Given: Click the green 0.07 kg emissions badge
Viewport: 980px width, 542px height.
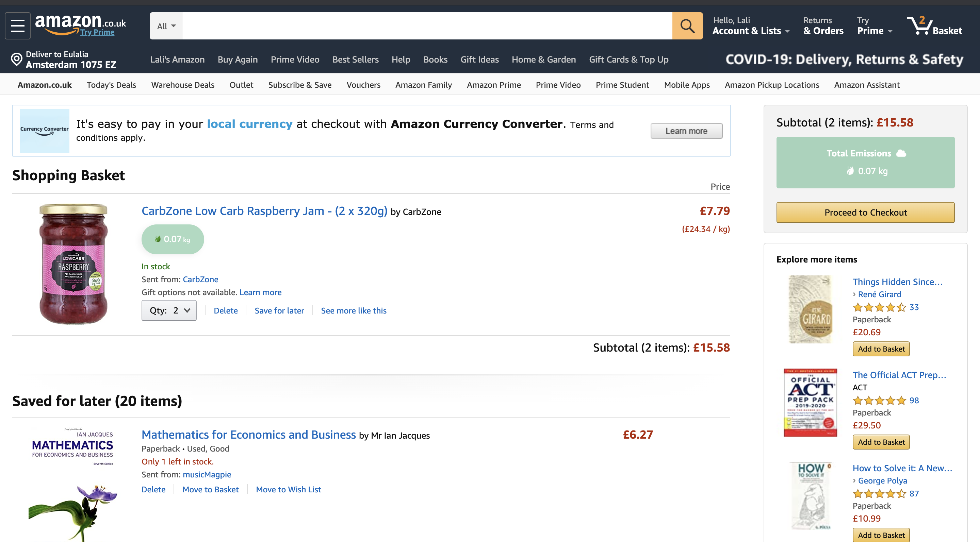Looking at the screenshot, I should coord(173,239).
